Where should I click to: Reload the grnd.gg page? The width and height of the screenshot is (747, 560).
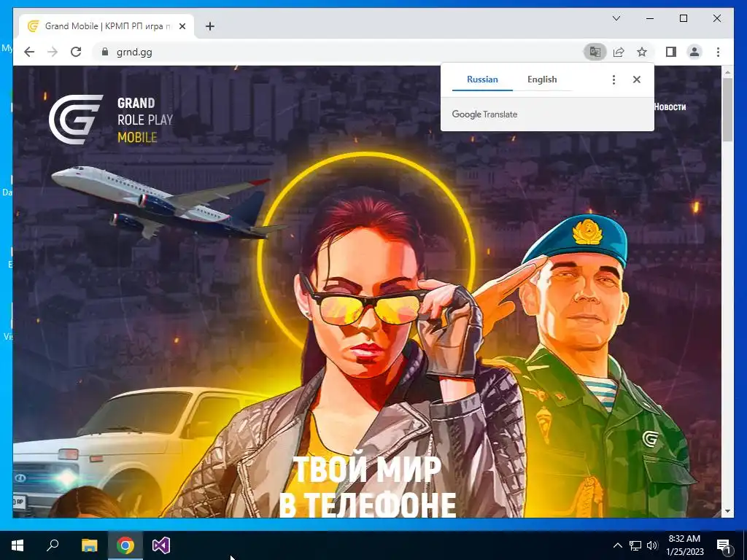[76, 52]
